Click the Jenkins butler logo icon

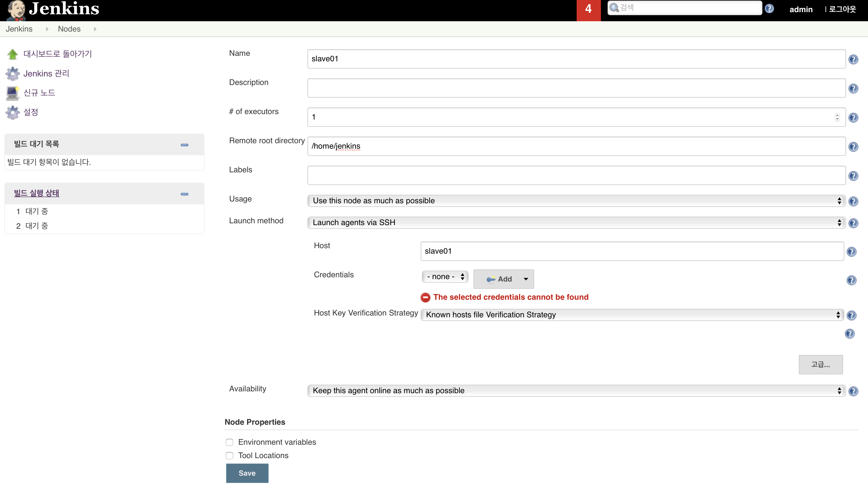[16, 9]
